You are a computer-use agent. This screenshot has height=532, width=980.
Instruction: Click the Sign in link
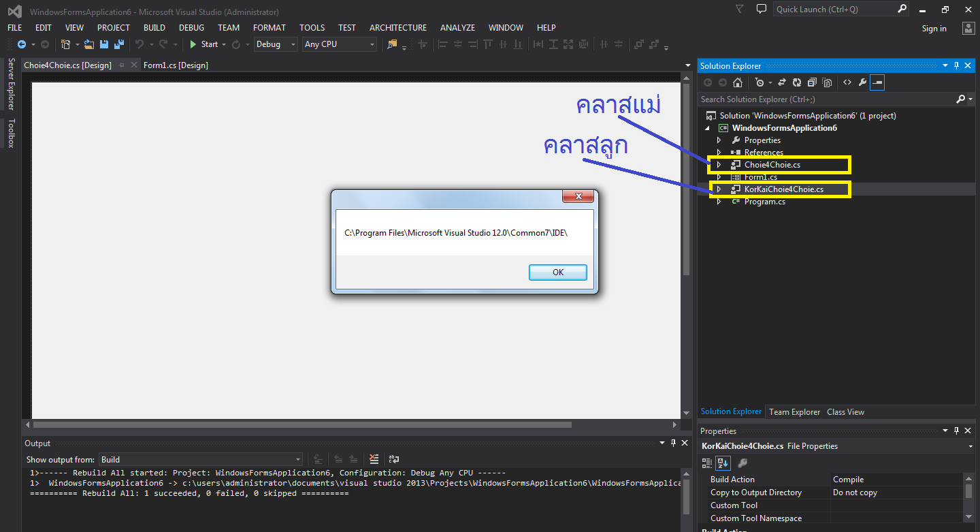click(x=934, y=29)
